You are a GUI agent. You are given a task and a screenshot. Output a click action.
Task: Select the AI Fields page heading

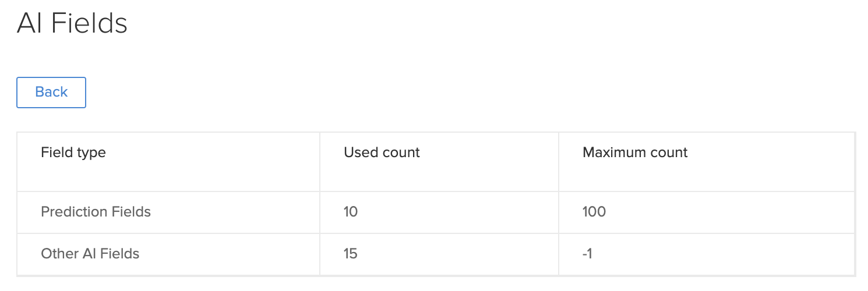point(72,24)
